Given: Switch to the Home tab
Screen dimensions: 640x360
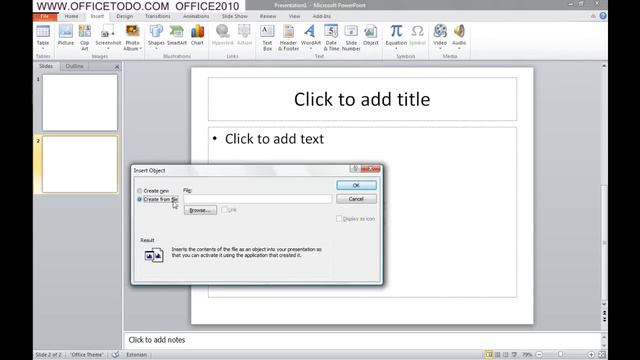Looking at the screenshot, I should [x=71, y=16].
